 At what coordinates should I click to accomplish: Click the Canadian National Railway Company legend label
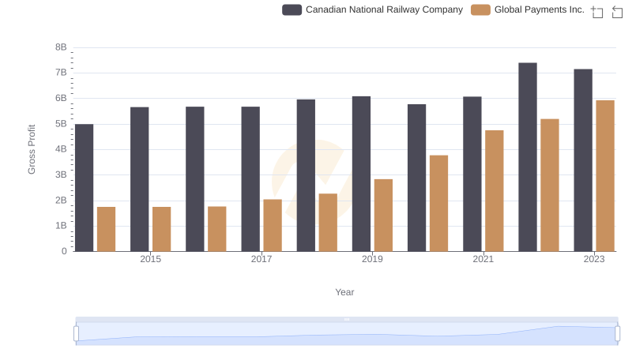pos(384,9)
